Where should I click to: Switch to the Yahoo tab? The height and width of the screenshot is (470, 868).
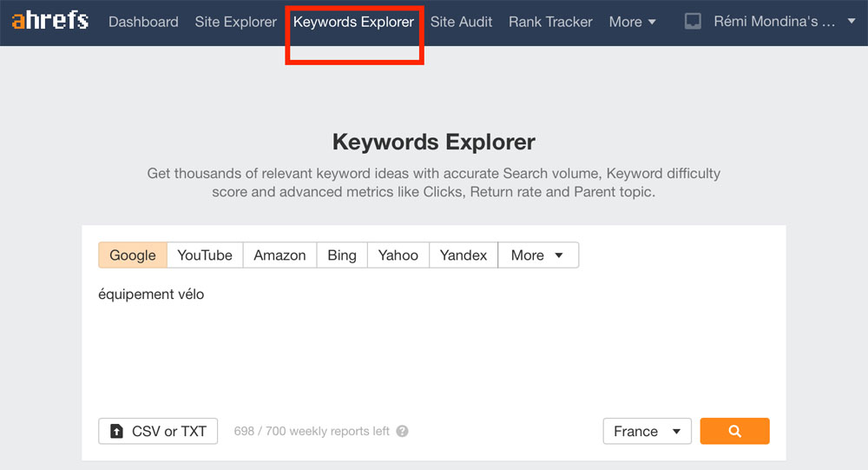(398, 255)
